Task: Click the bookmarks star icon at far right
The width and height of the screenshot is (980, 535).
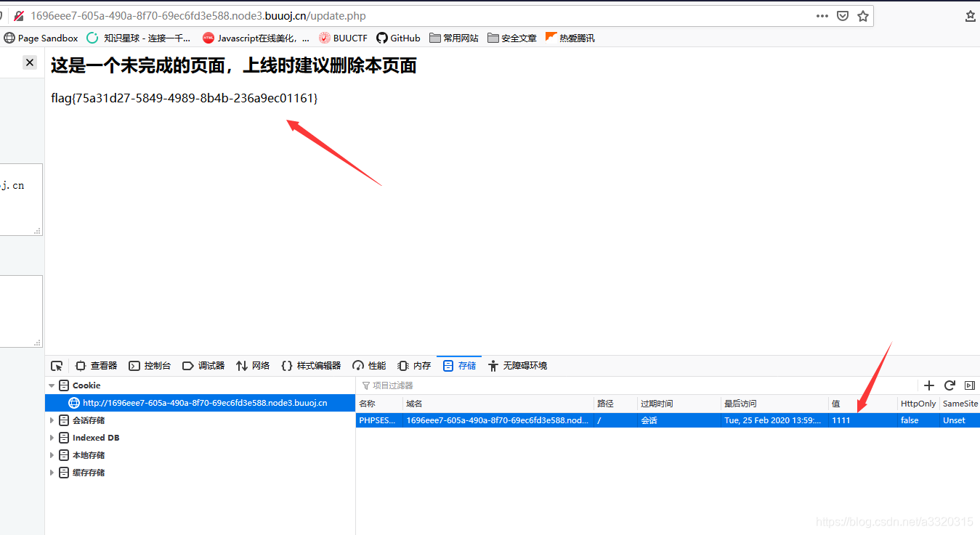Action: click(971, 16)
